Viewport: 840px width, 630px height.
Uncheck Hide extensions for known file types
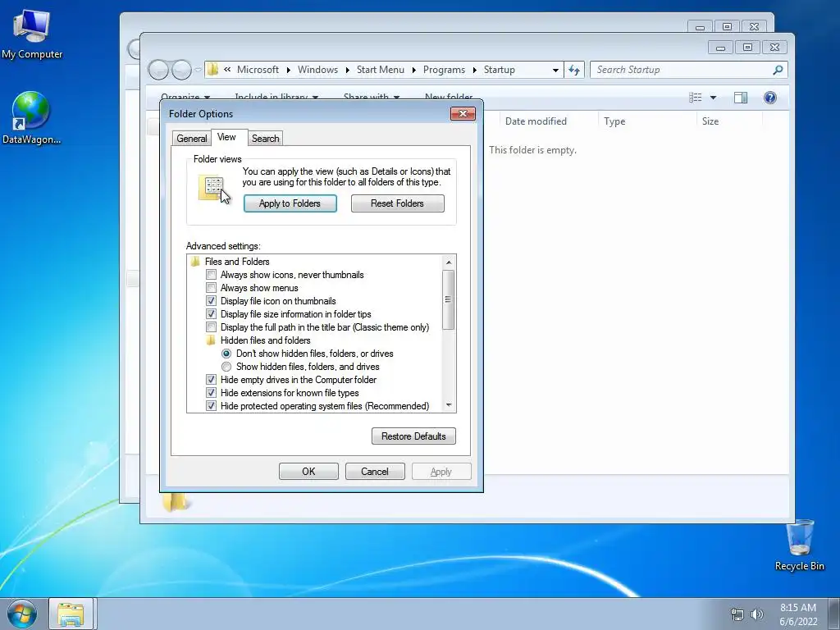(x=211, y=393)
